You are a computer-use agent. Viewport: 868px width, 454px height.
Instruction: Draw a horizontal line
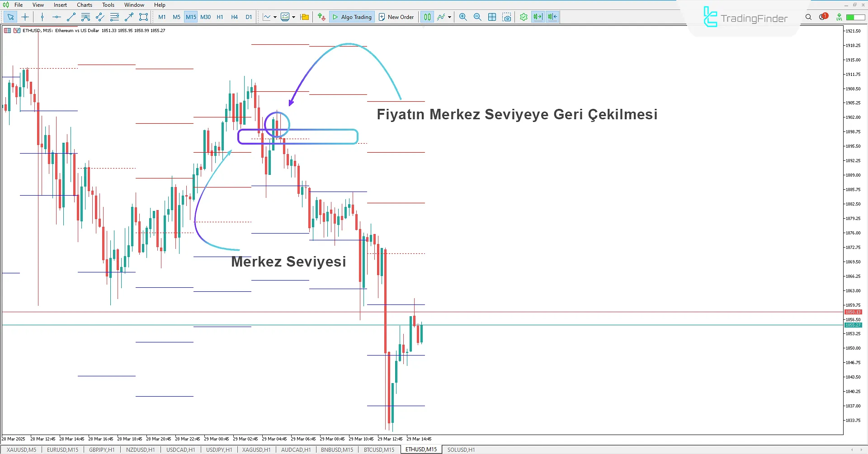coord(57,17)
